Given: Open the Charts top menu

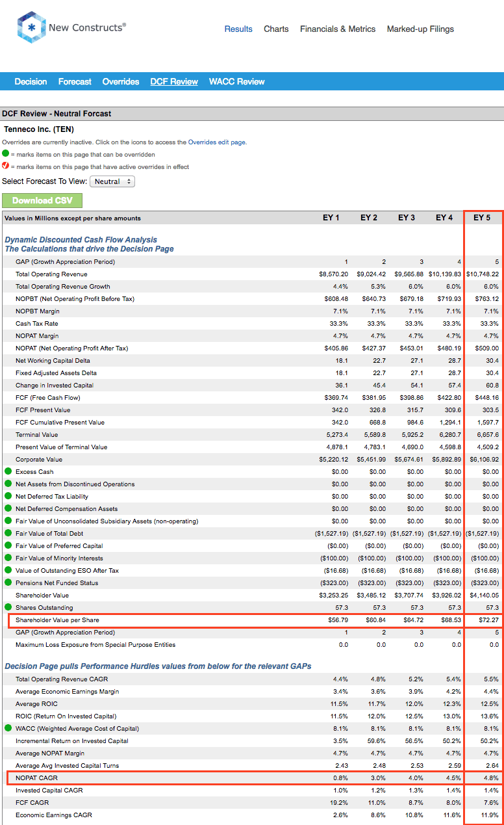Looking at the screenshot, I should (276, 29).
